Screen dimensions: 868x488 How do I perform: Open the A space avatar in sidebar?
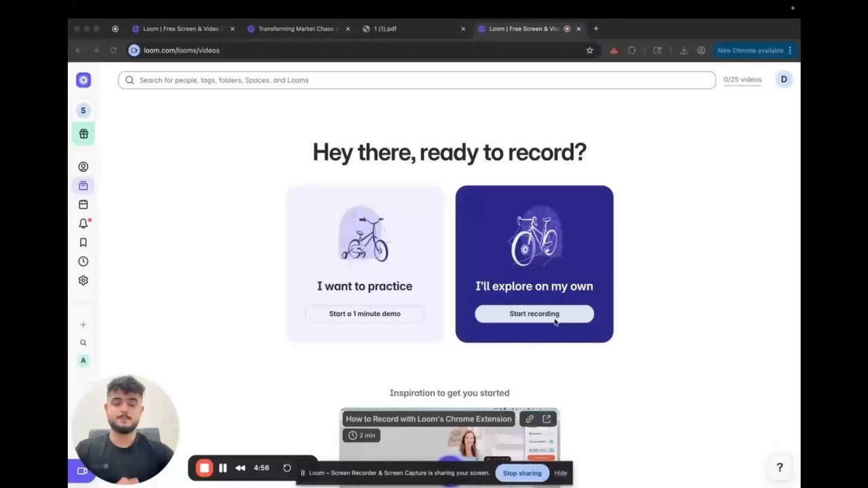tap(83, 361)
